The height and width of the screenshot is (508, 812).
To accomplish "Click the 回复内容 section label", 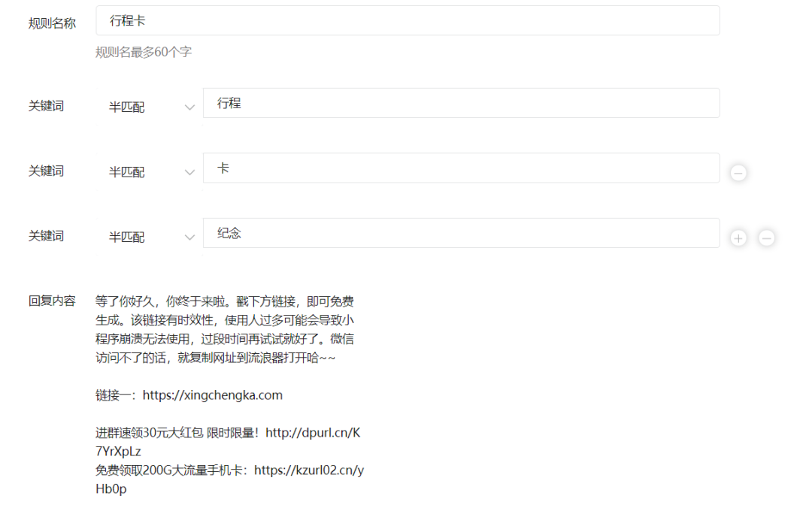I will tap(51, 300).
